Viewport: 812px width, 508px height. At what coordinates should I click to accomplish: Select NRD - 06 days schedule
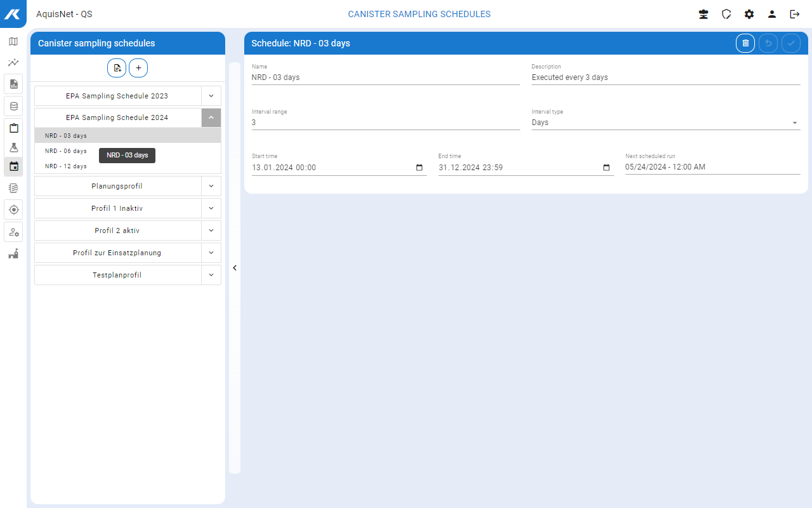tap(66, 151)
